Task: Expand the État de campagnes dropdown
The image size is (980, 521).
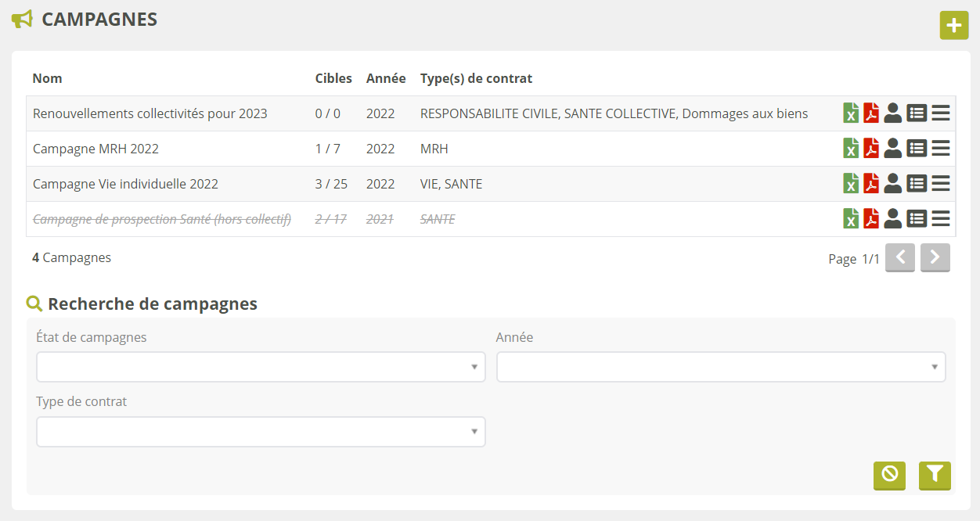Action: pos(261,367)
